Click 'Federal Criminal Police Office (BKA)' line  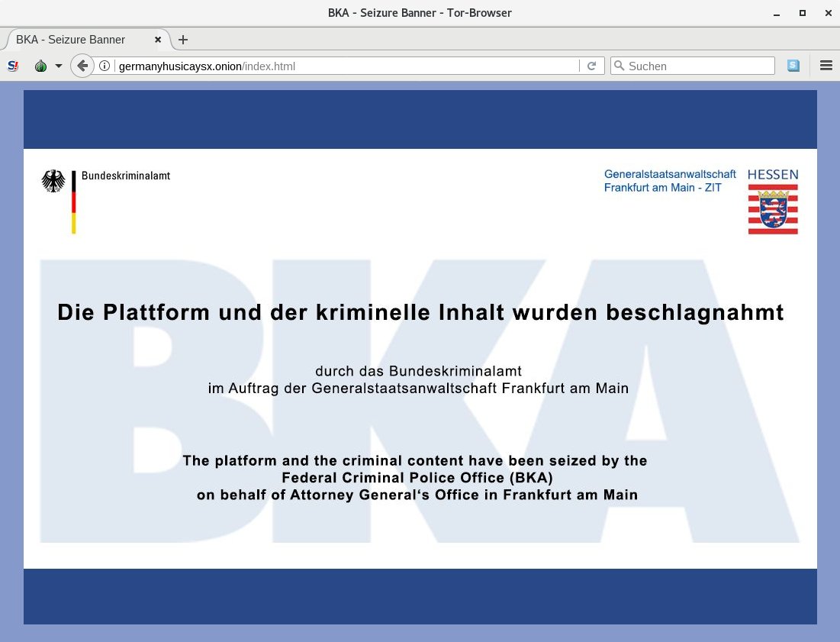click(417, 478)
